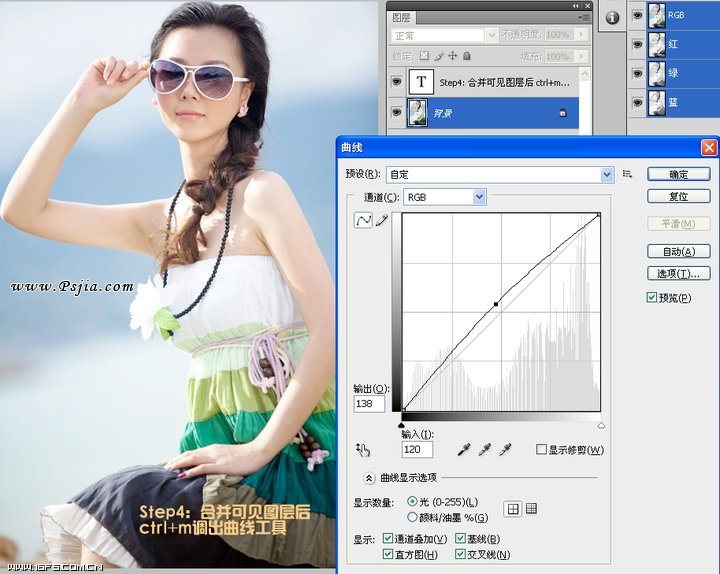Click the black point input slider

pos(402,426)
